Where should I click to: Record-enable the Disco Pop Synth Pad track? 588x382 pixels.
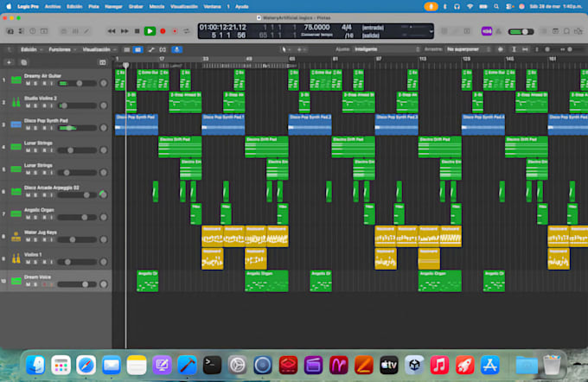(x=44, y=128)
